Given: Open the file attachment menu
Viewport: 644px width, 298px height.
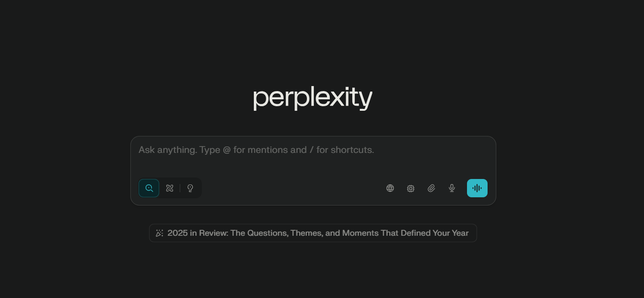Looking at the screenshot, I should pyautogui.click(x=431, y=188).
